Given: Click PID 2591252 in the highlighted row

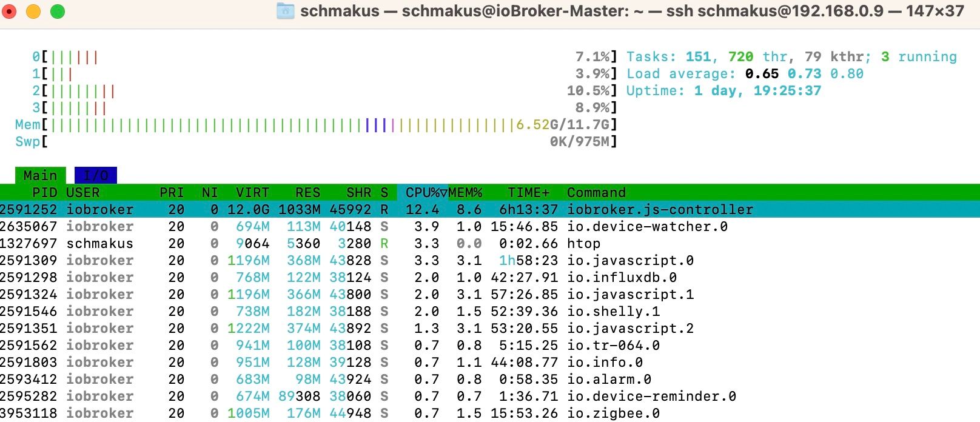Looking at the screenshot, I should [x=29, y=209].
